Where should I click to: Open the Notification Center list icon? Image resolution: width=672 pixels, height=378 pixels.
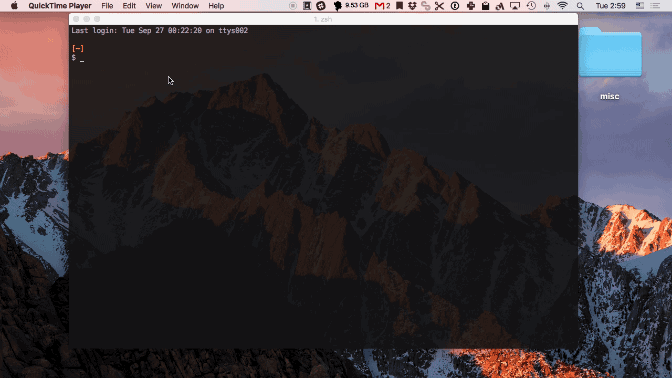[x=655, y=6]
